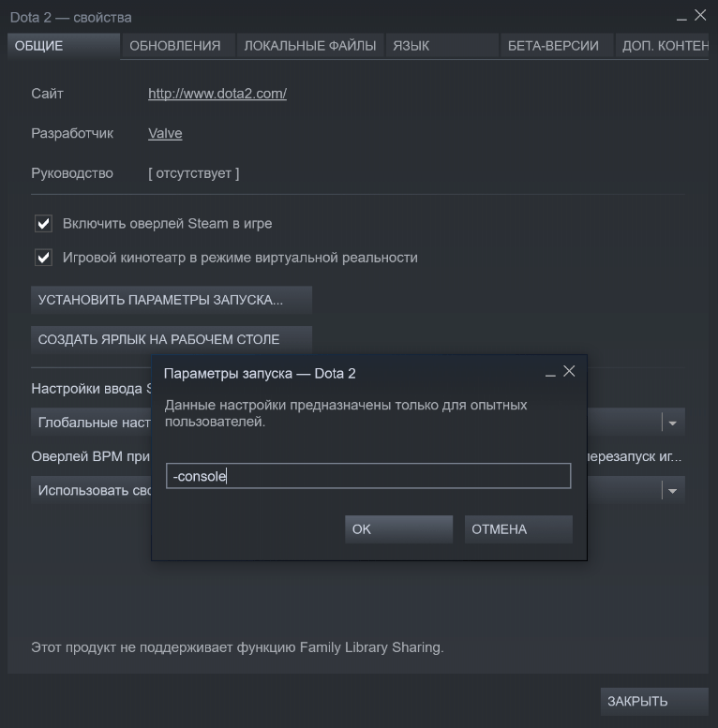Click the '[ отсутствует ]' manual text
The image size is (718, 728).
pos(194,173)
